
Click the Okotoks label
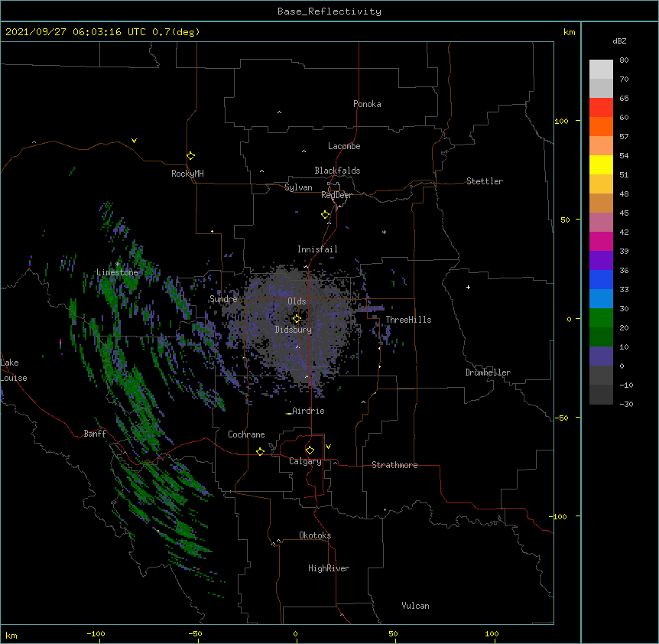[315, 535]
